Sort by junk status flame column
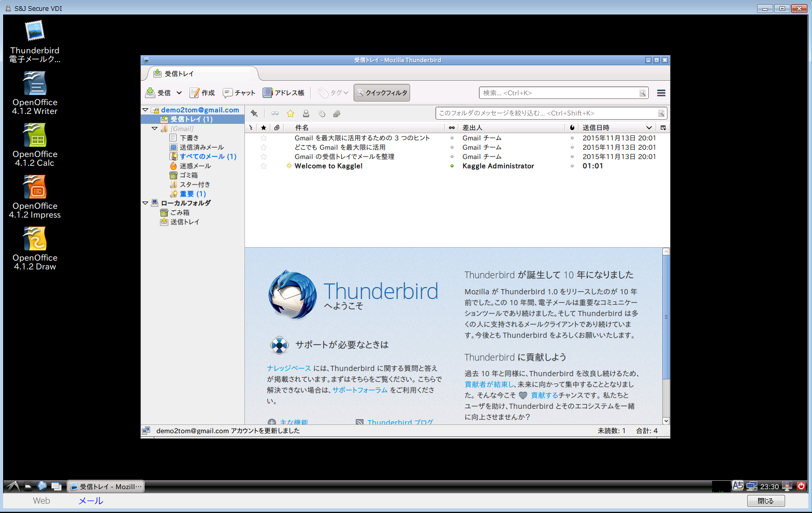The width and height of the screenshot is (812, 513). pos(572,127)
